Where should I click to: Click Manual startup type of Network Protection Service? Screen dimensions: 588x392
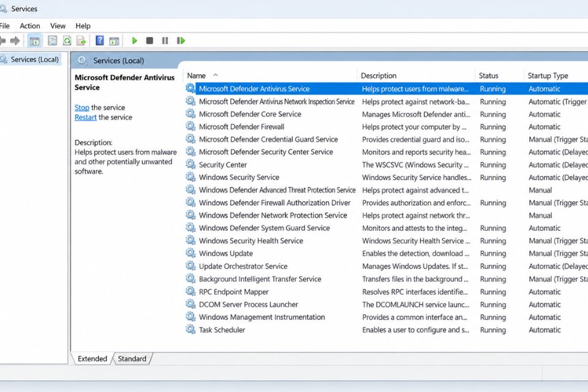point(540,216)
